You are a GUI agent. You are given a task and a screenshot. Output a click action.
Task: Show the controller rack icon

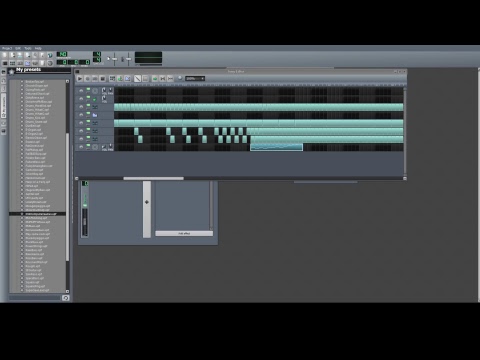click(50, 63)
